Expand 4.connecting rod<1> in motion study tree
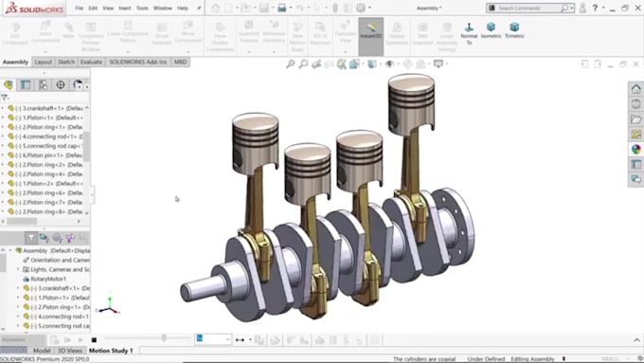 coord(18,317)
